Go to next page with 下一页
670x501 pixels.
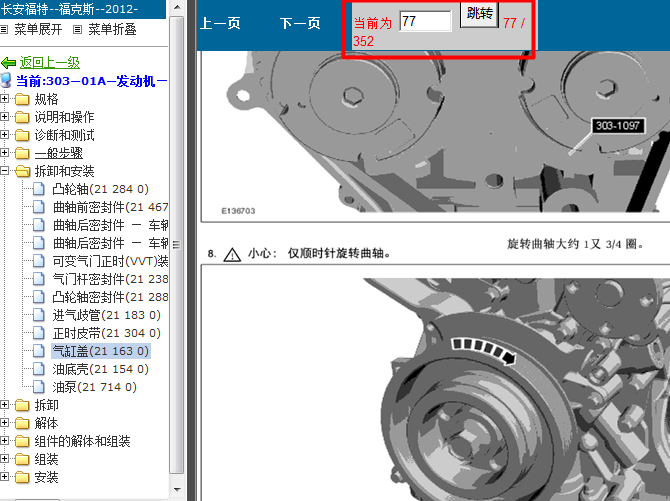pyautogui.click(x=300, y=23)
